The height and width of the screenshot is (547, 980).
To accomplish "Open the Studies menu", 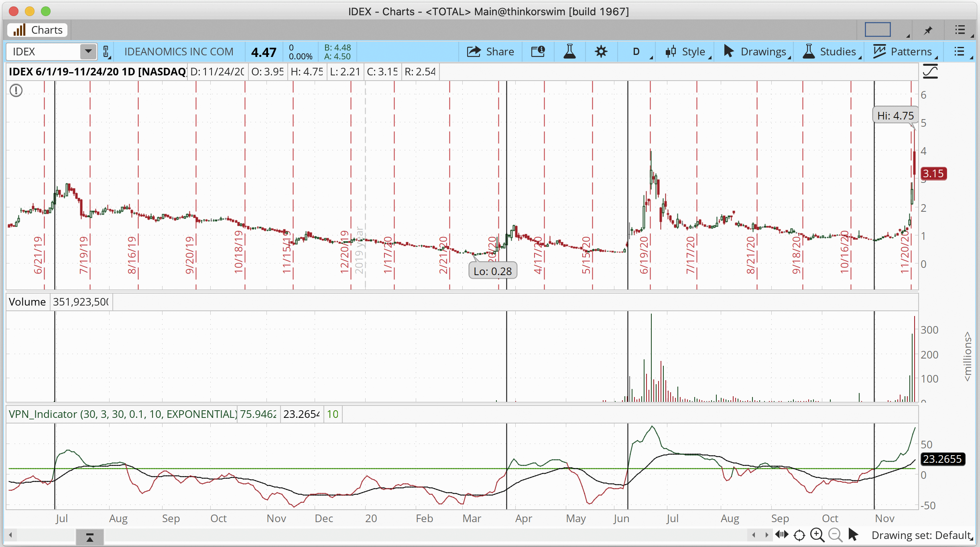I will (x=831, y=52).
